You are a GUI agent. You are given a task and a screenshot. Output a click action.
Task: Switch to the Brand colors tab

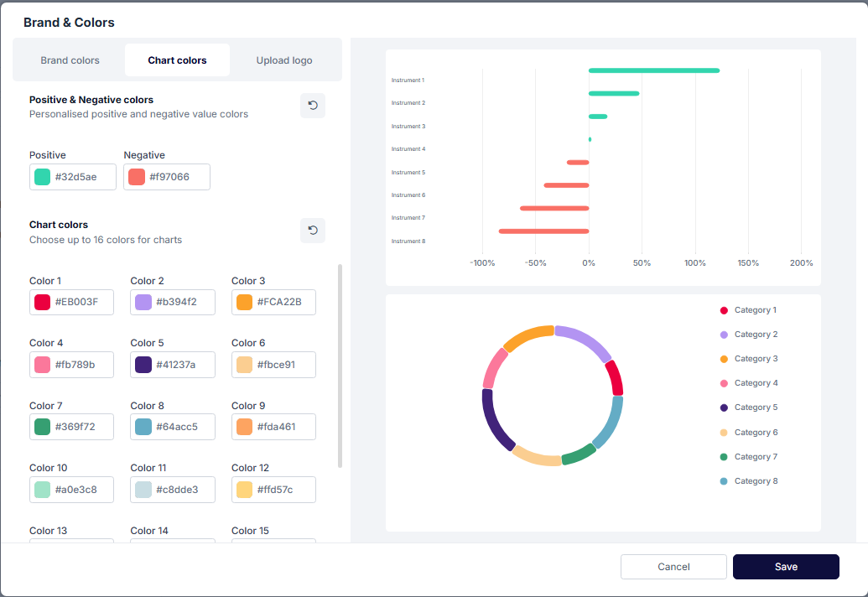pyautogui.click(x=70, y=60)
